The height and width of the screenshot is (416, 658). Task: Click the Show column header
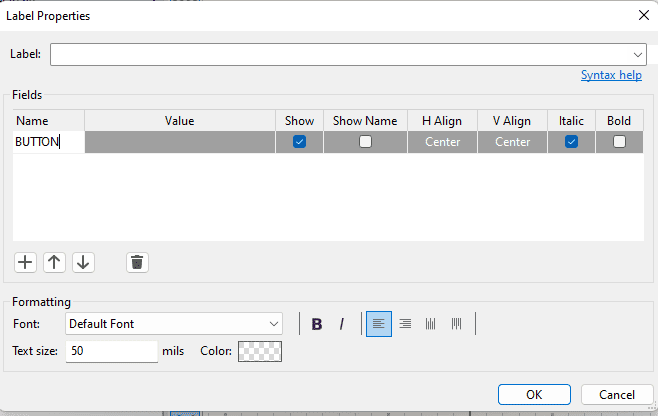[299, 121]
